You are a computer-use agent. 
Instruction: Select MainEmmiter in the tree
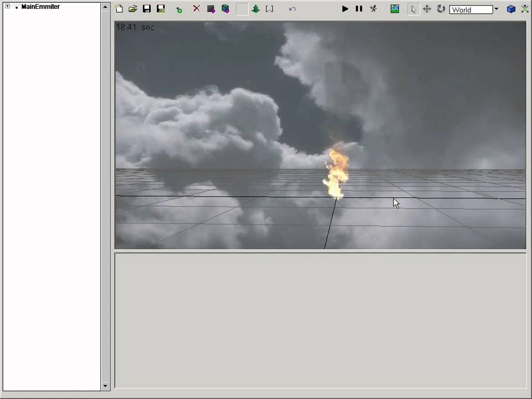[40, 7]
